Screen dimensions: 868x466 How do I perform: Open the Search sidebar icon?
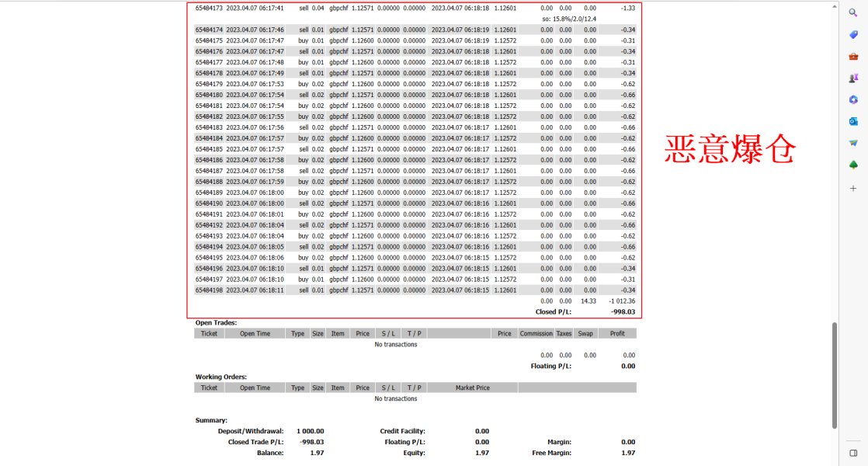pyautogui.click(x=853, y=12)
